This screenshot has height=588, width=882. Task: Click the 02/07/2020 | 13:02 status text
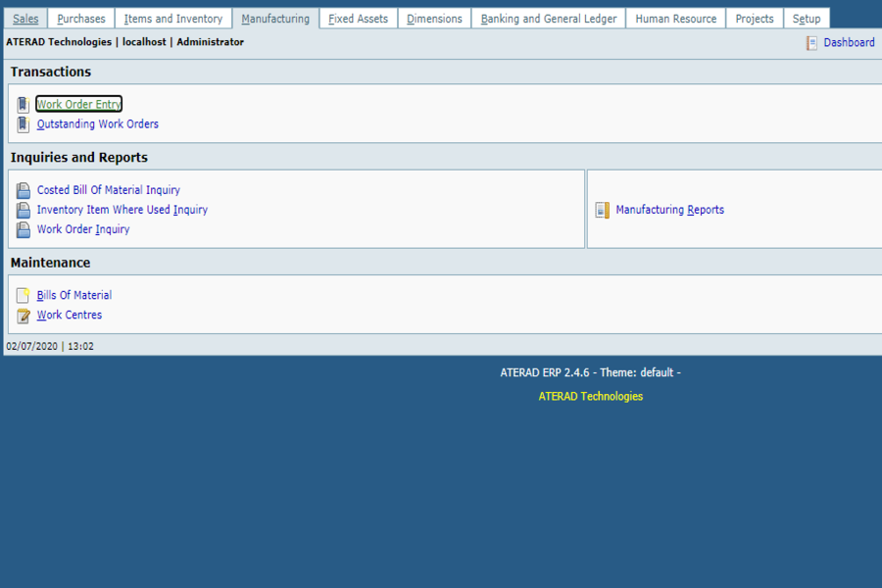point(50,347)
